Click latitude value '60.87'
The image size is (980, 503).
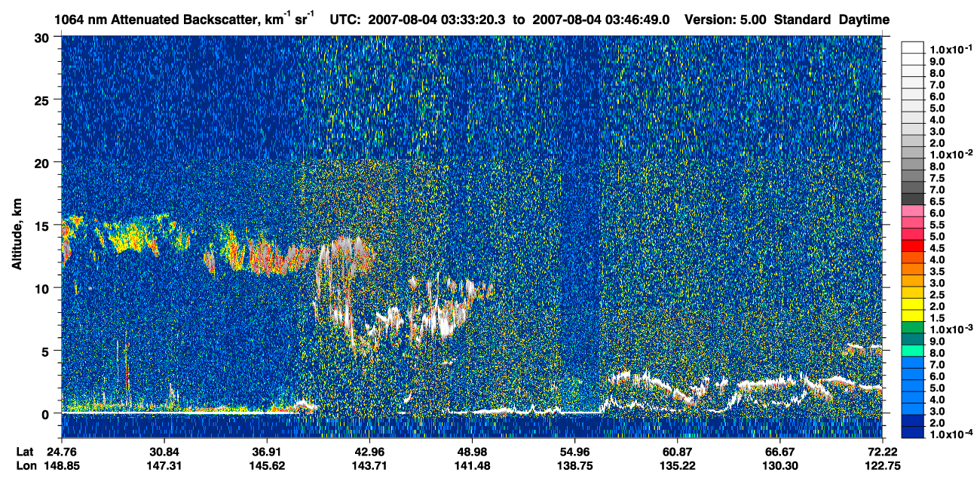(678, 451)
